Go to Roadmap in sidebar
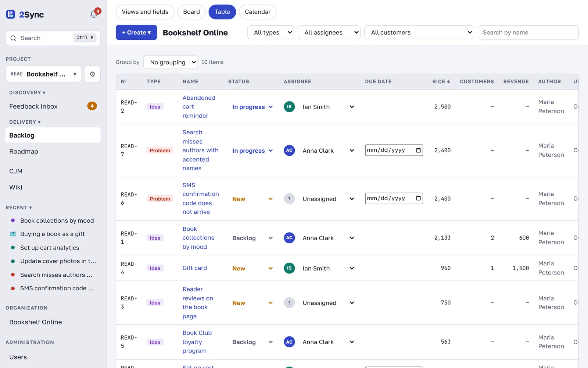This screenshot has width=588, height=368. pos(53,152)
